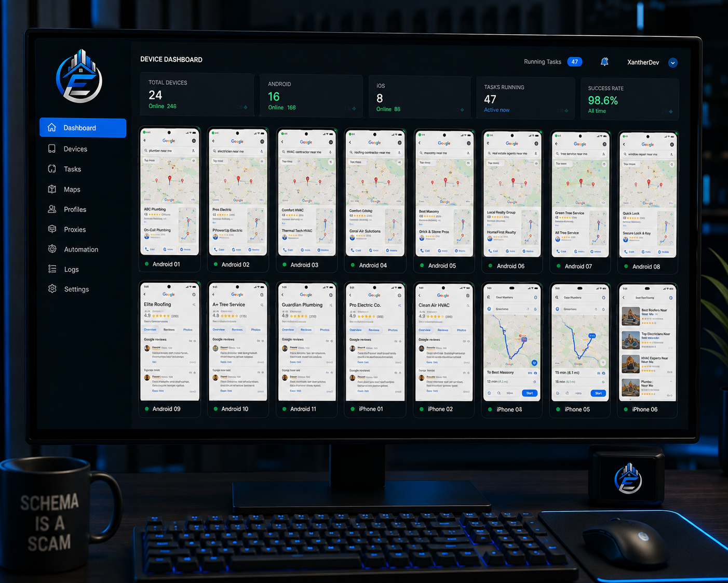728x583 pixels.
Task: Click the Tasks sidebar icon
Action: click(x=52, y=169)
